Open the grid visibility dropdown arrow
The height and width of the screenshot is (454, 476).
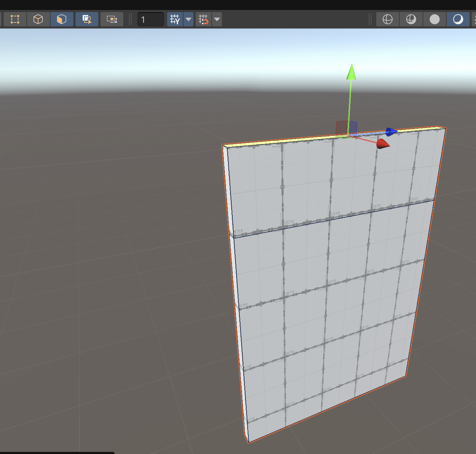[188, 19]
